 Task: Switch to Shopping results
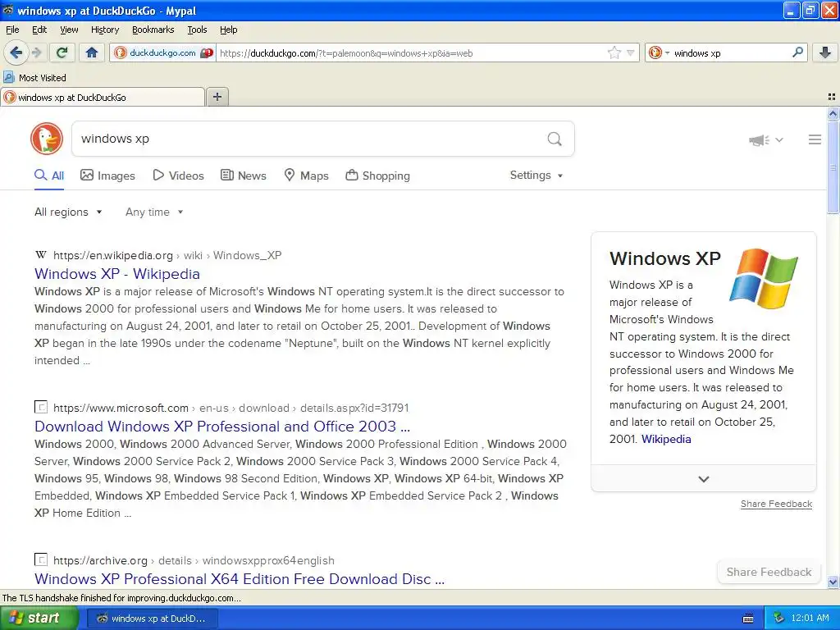click(377, 176)
